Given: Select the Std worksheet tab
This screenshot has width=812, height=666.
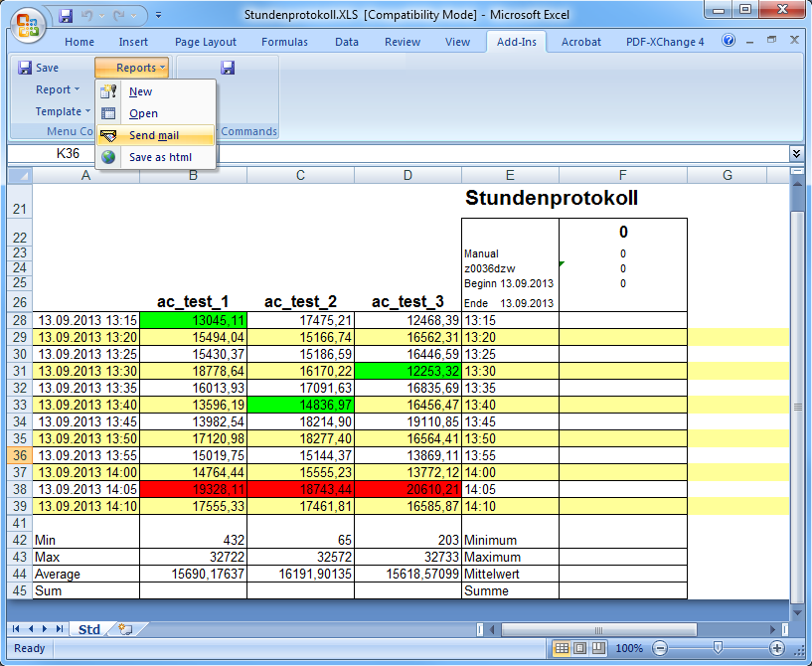Looking at the screenshot, I should click(x=89, y=628).
